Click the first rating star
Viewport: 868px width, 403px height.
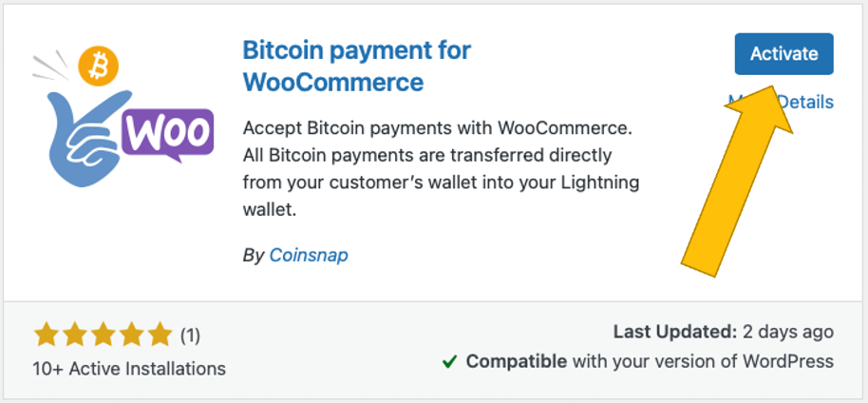(x=47, y=335)
